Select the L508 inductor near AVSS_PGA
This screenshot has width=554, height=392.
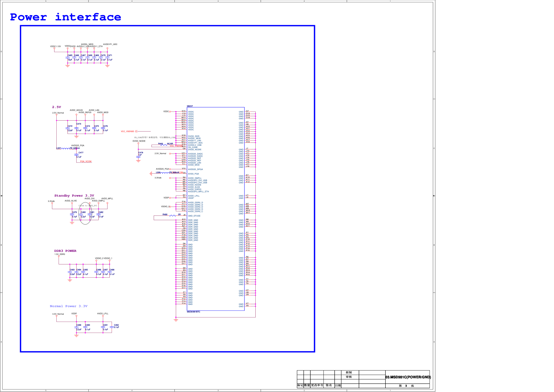pos(165,173)
